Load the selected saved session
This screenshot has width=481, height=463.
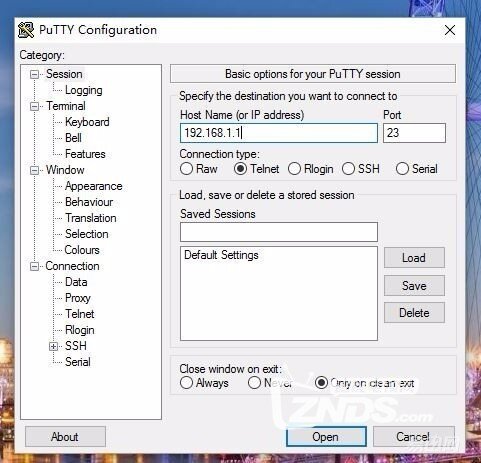(414, 258)
